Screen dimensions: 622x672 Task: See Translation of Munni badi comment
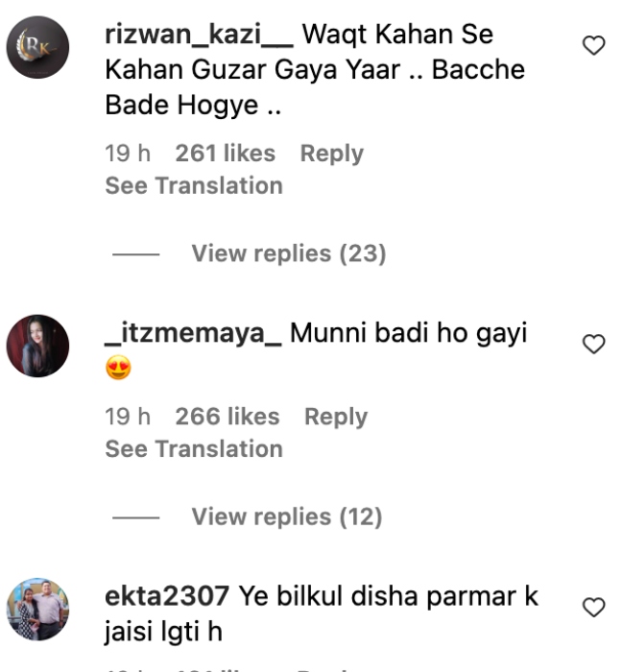pos(194,448)
